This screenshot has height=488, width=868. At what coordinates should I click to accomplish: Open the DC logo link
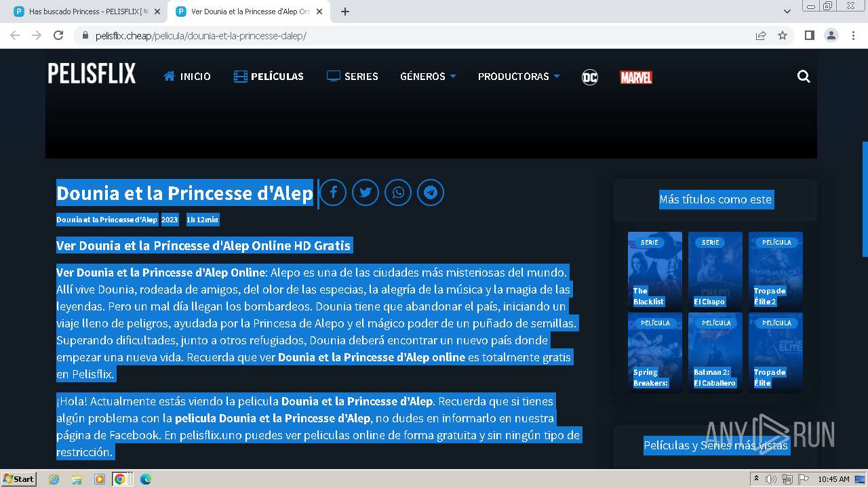[x=590, y=77]
